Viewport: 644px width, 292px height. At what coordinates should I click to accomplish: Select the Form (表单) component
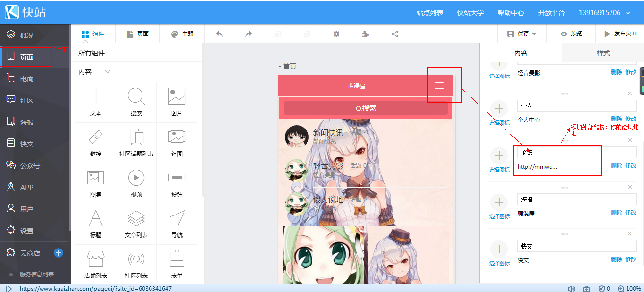(x=177, y=265)
